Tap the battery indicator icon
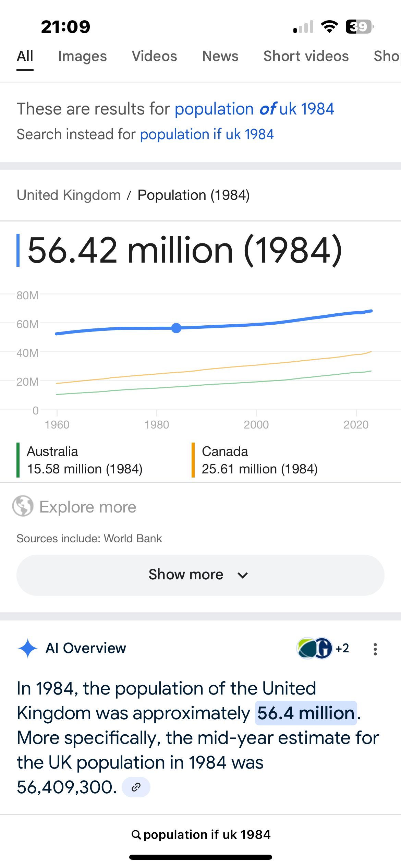This screenshot has width=401, height=868. click(360, 27)
